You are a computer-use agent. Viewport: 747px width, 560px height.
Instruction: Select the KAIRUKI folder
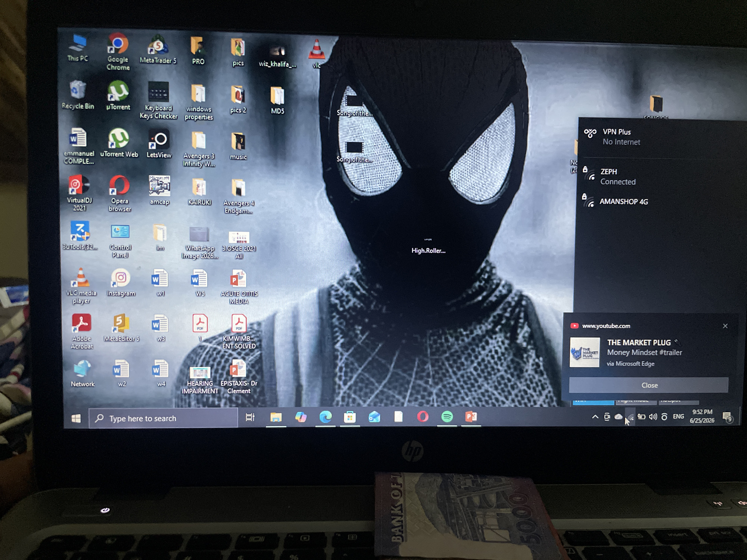(x=199, y=192)
